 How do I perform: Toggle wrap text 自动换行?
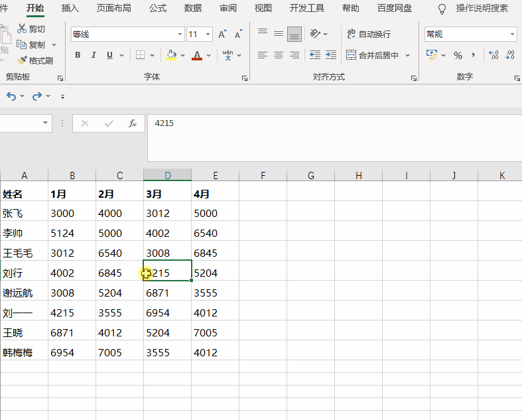pyautogui.click(x=369, y=34)
